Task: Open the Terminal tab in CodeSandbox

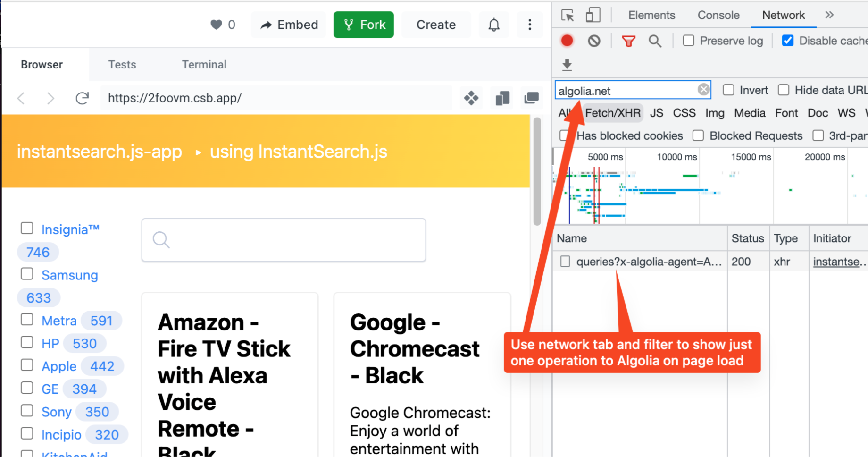Action: click(204, 65)
